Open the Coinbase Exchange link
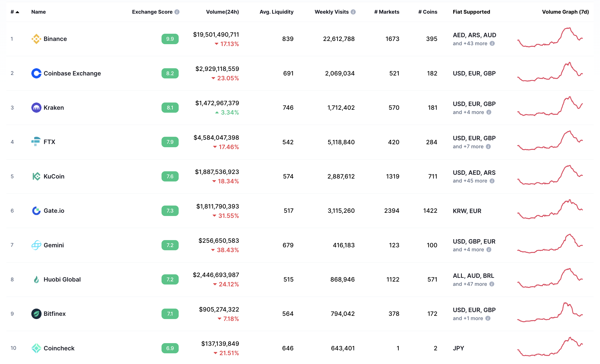This screenshot has height=364, width=600. pos(72,73)
